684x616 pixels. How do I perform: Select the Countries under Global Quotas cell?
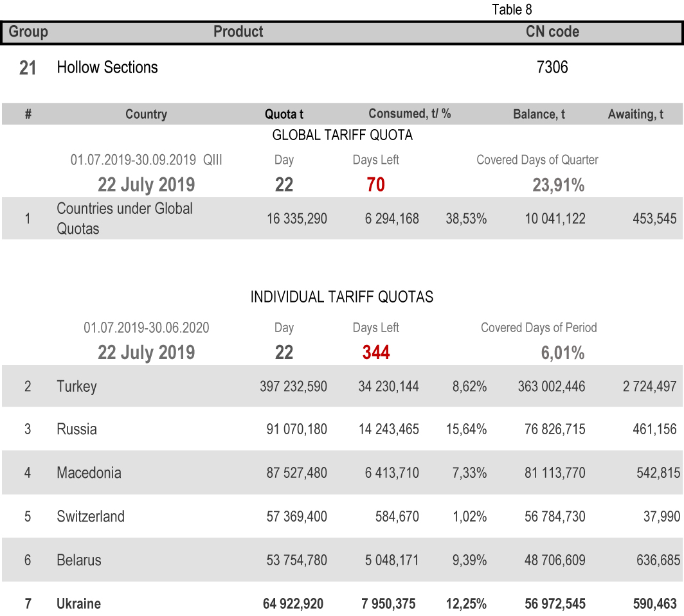pyautogui.click(x=125, y=218)
